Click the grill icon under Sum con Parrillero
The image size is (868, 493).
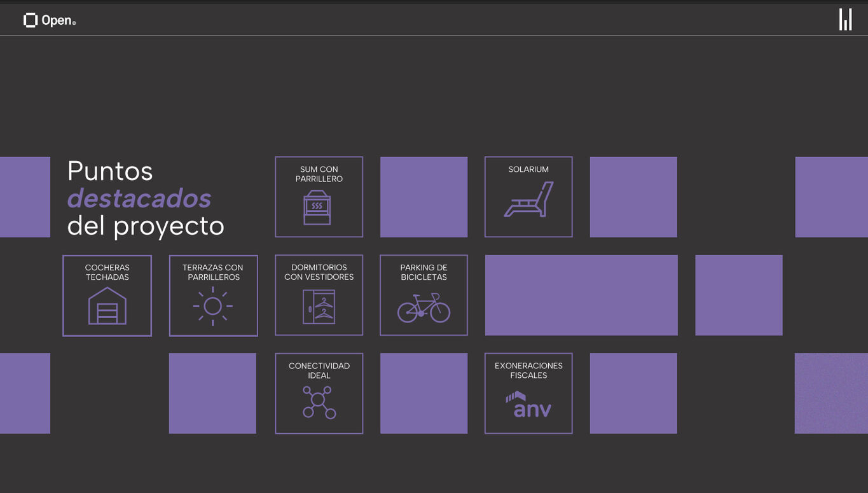[317, 207]
